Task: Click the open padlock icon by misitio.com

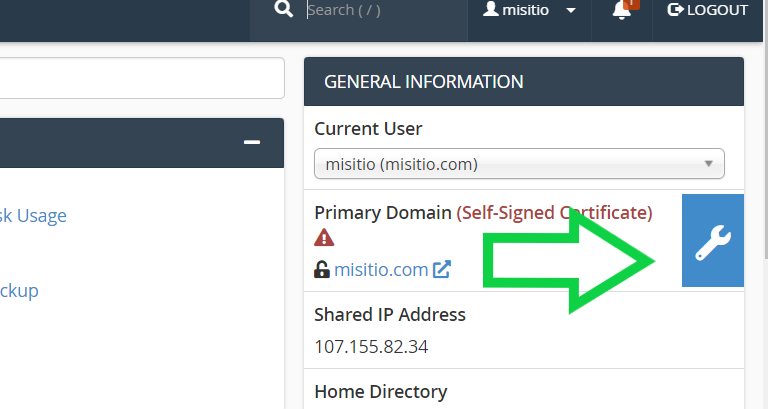Action: click(322, 270)
